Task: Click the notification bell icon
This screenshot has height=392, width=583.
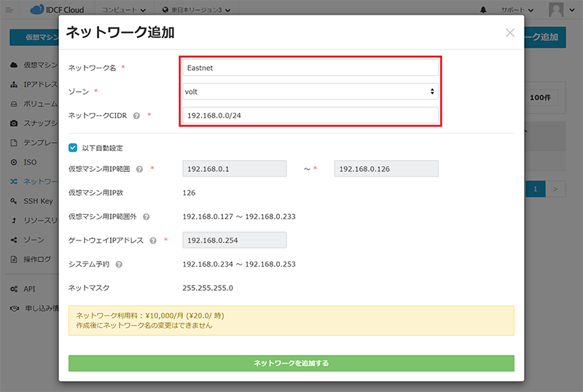Action: [x=484, y=10]
